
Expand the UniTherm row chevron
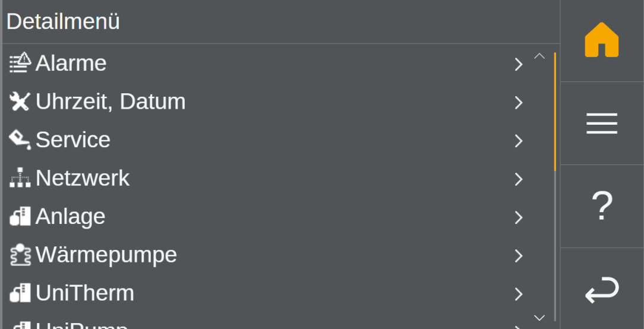click(519, 294)
